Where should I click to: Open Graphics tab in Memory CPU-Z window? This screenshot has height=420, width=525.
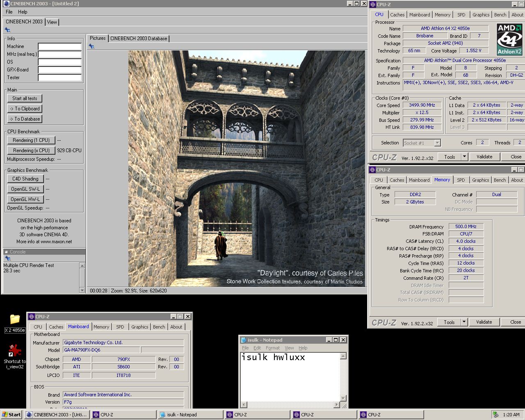480,180
